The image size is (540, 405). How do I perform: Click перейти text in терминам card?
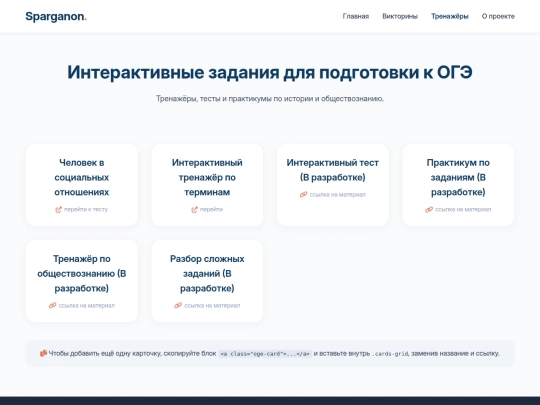click(x=211, y=209)
